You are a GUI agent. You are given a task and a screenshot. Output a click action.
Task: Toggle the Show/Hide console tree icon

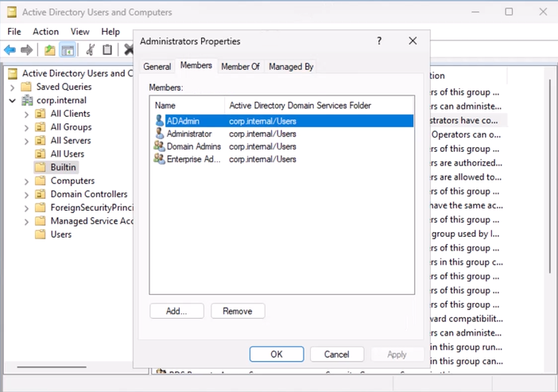coord(68,50)
